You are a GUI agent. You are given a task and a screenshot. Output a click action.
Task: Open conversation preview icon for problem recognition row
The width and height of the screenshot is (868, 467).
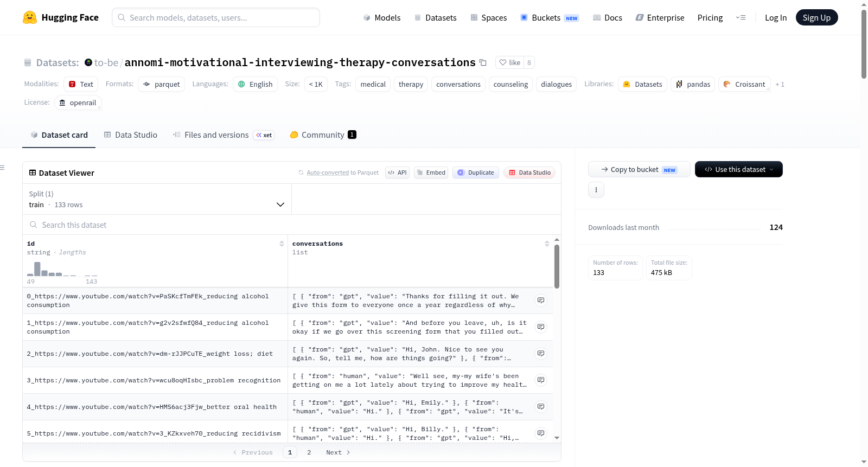(541, 380)
